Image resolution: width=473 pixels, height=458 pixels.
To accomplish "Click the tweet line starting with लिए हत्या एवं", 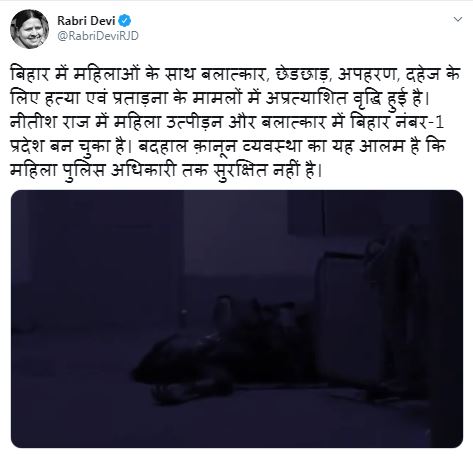I will (x=219, y=99).
